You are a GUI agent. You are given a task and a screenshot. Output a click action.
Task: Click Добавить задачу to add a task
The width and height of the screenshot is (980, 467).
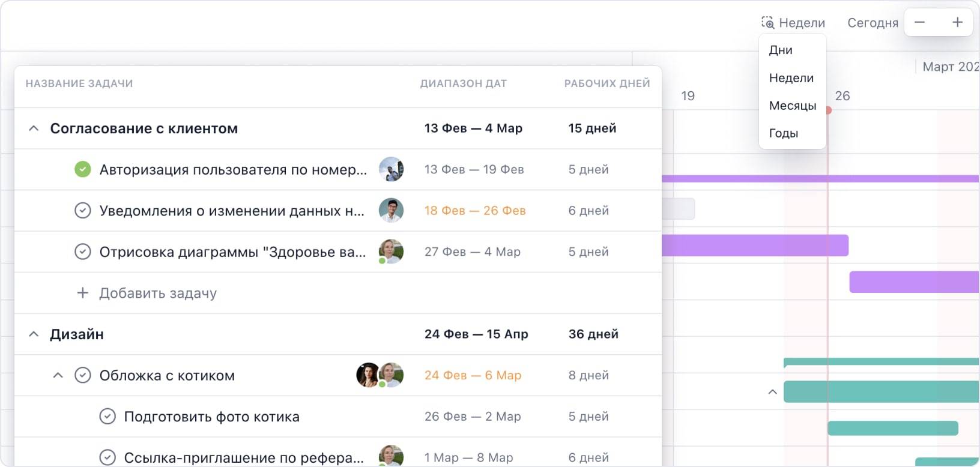click(x=158, y=293)
